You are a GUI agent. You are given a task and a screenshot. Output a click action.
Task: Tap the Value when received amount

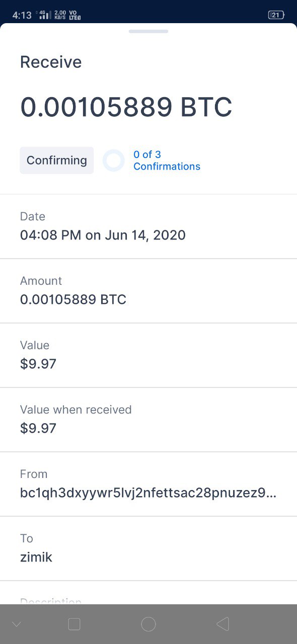38,428
